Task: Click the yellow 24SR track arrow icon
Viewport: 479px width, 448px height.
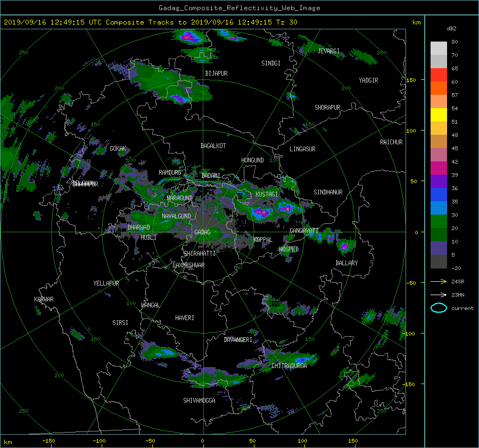Action: pos(439,281)
